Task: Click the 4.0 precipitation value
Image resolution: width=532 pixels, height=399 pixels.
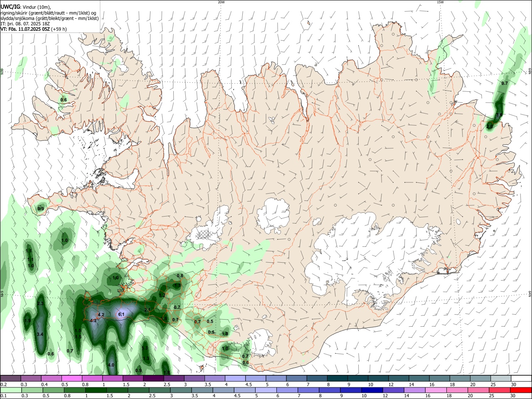Action: click(x=111, y=365)
